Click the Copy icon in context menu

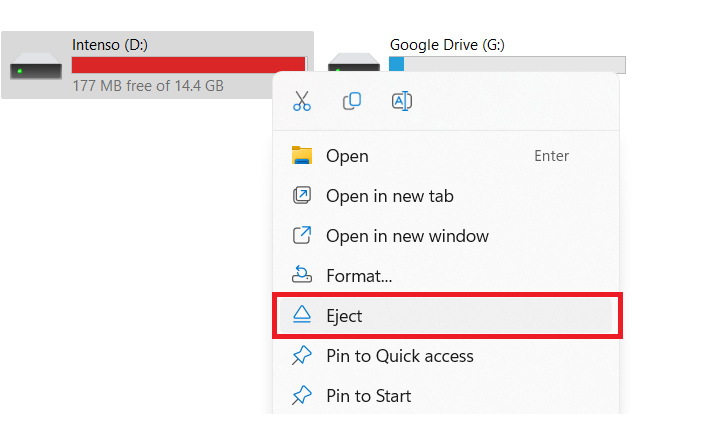(352, 101)
